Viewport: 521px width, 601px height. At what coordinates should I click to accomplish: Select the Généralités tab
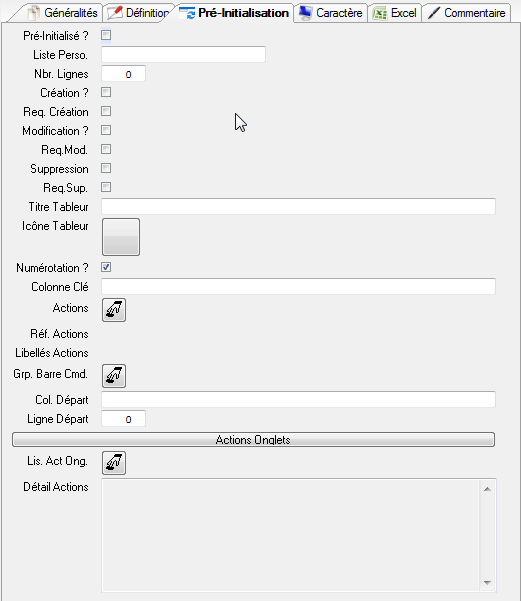[x=63, y=13]
